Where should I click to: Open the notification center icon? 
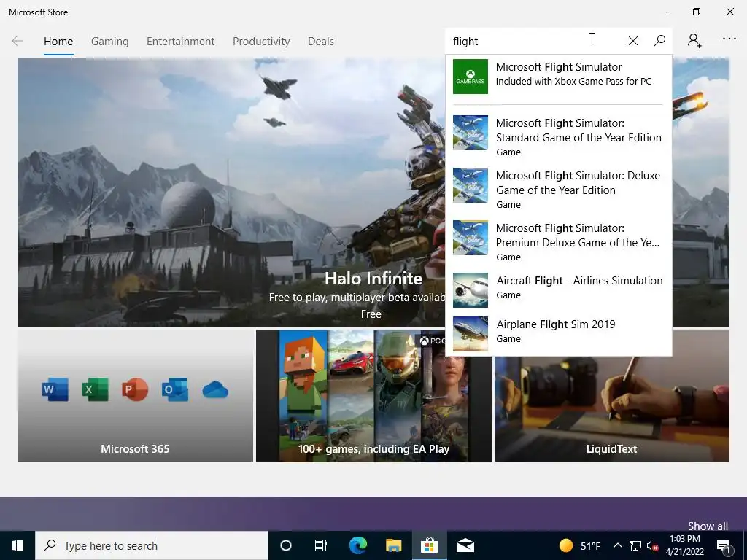point(724,546)
